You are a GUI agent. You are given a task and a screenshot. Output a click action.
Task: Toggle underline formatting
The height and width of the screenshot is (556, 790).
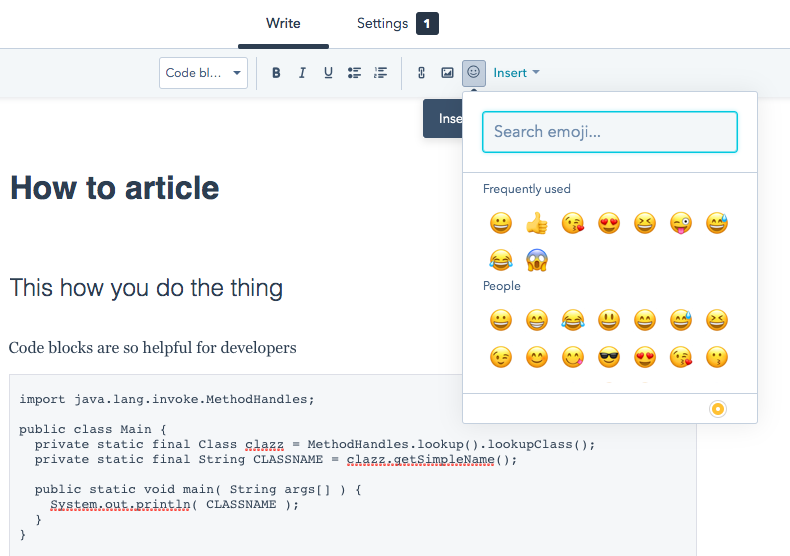pos(328,73)
